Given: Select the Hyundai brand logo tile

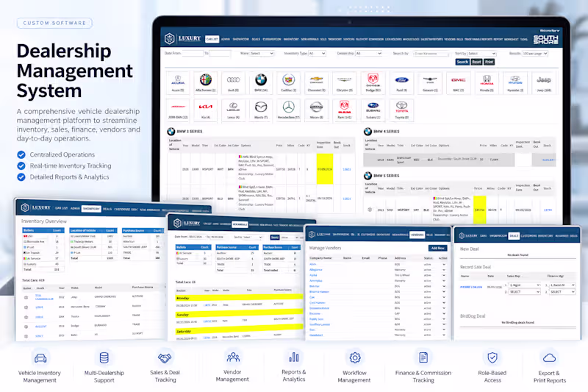Looking at the screenshot, I should (515, 83).
